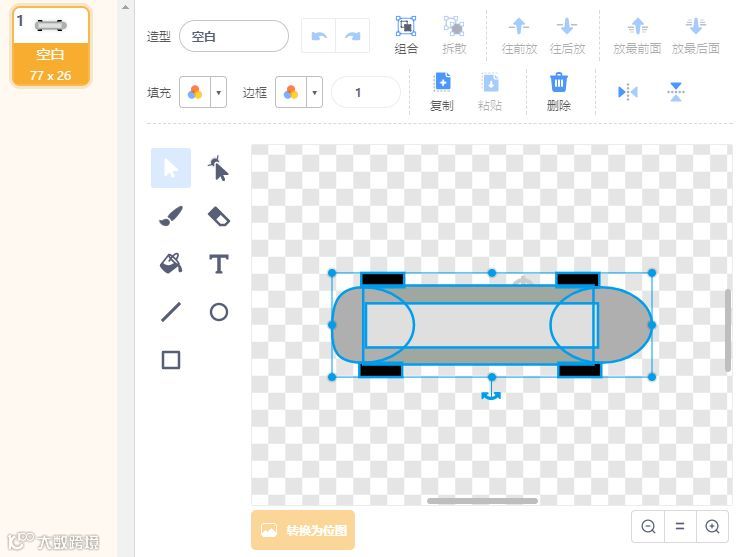Viewport: 754px width, 557px height.
Task: Click the outline color swatch
Action: 291,92
